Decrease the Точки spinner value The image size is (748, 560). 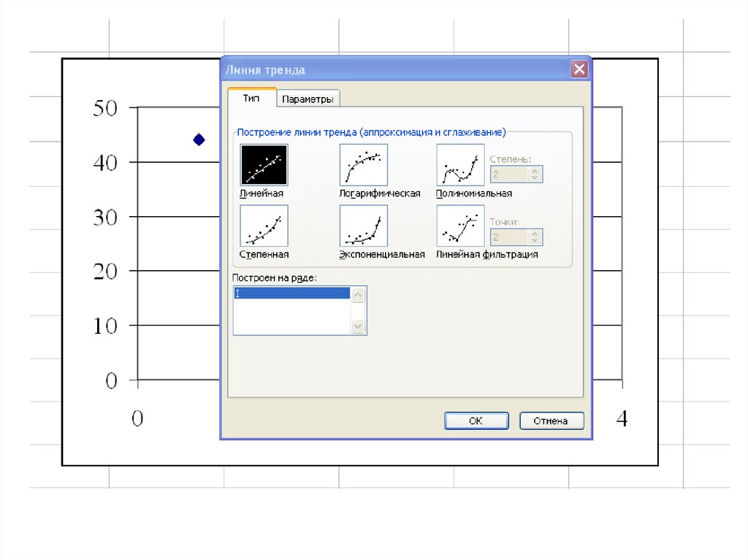tap(535, 242)
